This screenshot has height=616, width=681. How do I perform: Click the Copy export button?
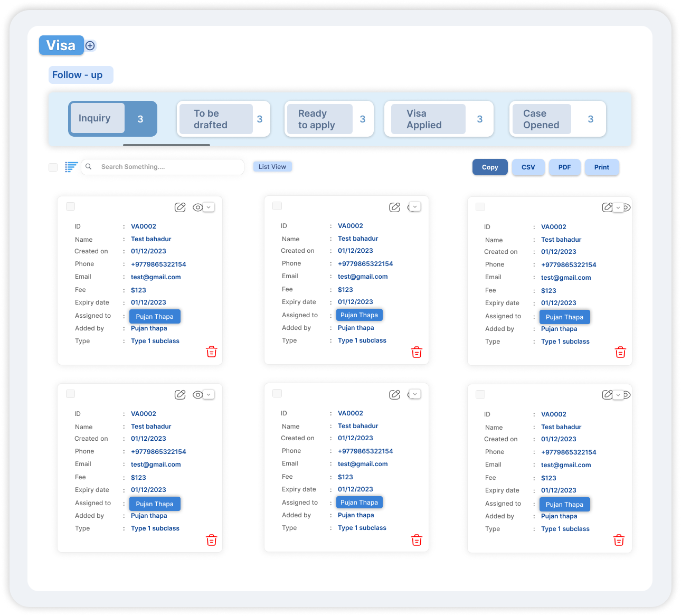click(490, 167)
